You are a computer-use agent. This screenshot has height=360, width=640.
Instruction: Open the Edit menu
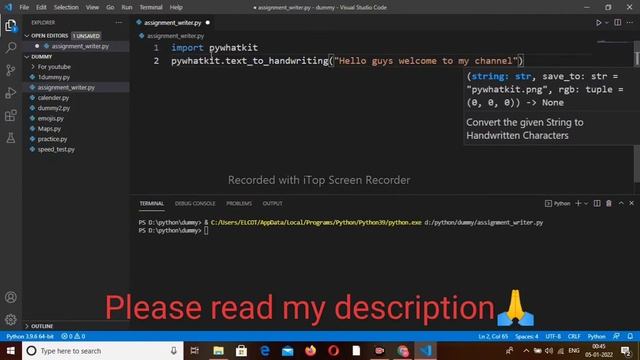click(x=41, y=7)
